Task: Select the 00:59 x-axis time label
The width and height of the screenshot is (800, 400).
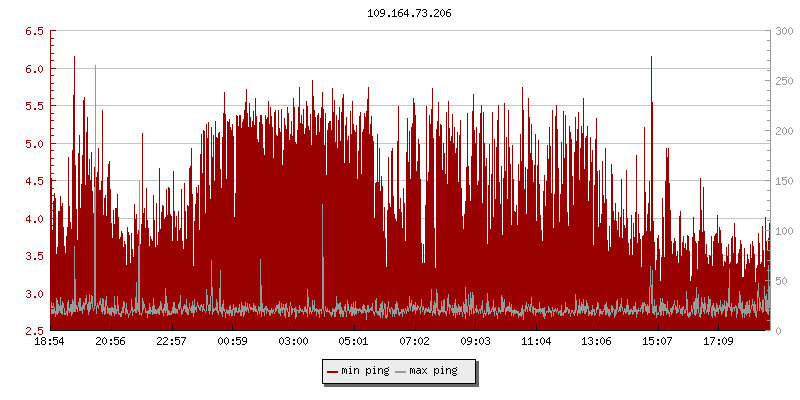Action: click(x=232, y=342)
